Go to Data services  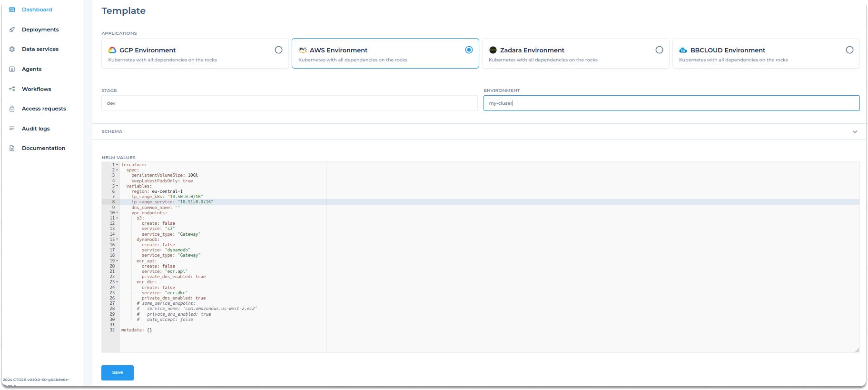(40, 49)
